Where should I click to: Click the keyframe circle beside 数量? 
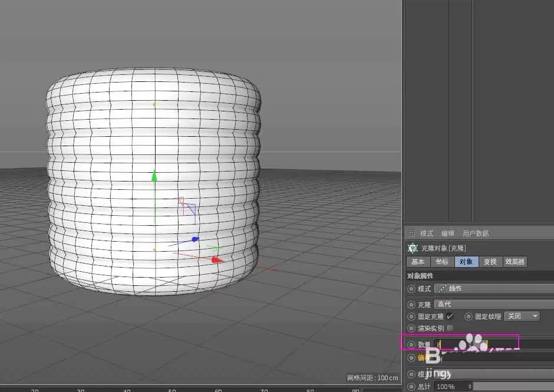tap(411, 342)
